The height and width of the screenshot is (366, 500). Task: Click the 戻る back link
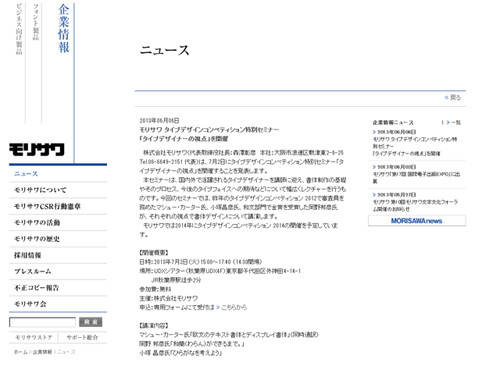(453, 97)
